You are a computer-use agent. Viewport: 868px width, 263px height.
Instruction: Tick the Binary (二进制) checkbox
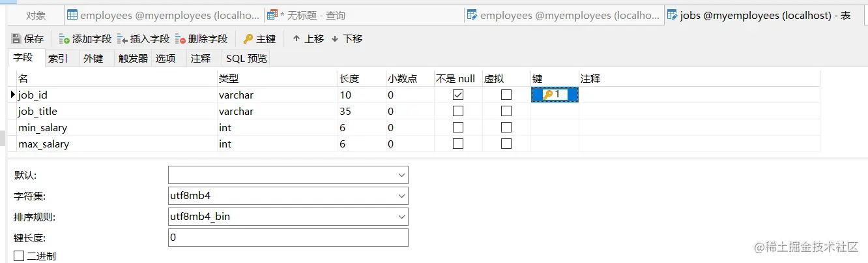[19, 256]
